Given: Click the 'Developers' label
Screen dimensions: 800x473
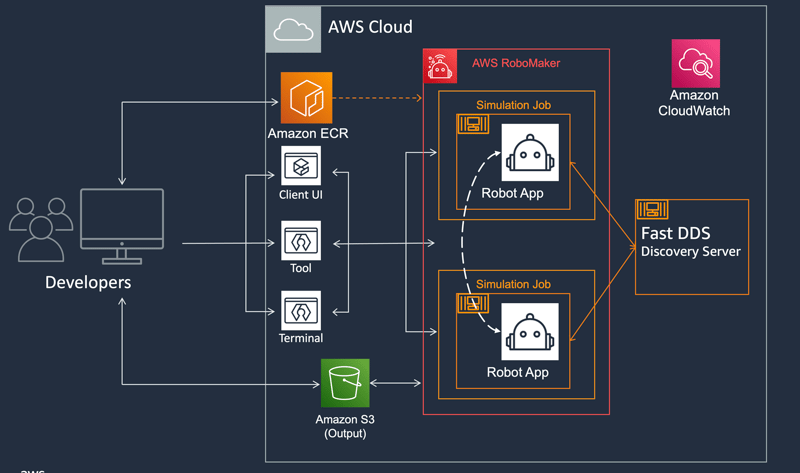Looking at the screenshot, I should coord(88,283).
